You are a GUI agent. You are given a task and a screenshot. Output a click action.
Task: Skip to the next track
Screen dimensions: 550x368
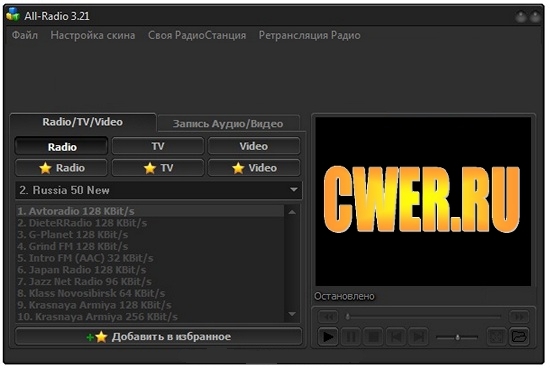(418, 337)
